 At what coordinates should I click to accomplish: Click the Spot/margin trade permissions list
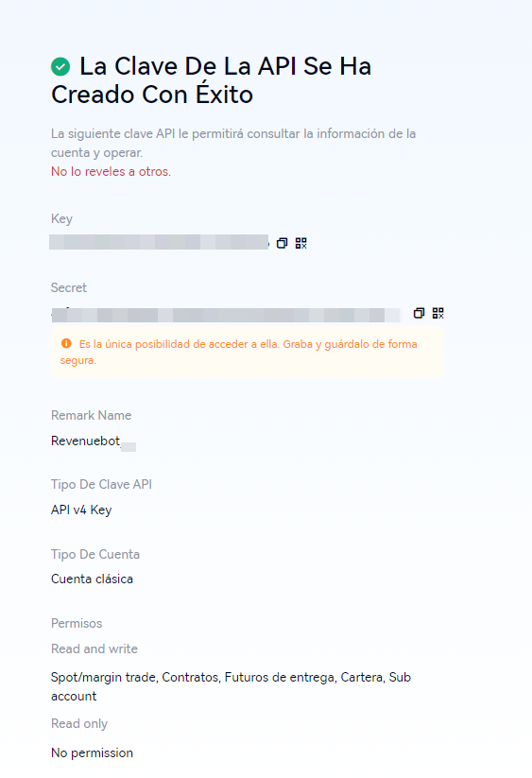232,686
